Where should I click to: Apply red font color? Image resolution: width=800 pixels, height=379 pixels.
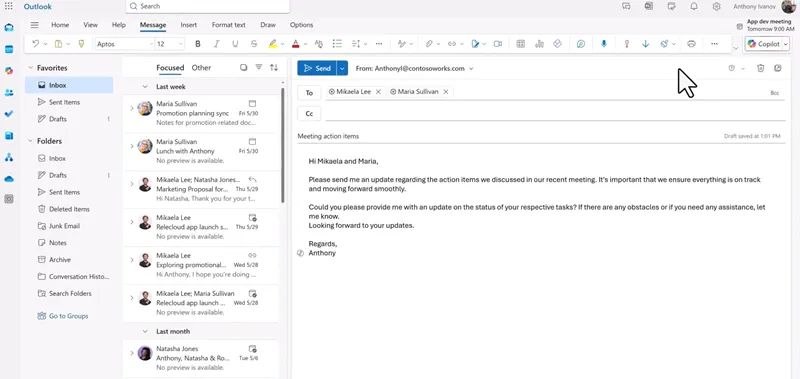[x=295, y=44]
